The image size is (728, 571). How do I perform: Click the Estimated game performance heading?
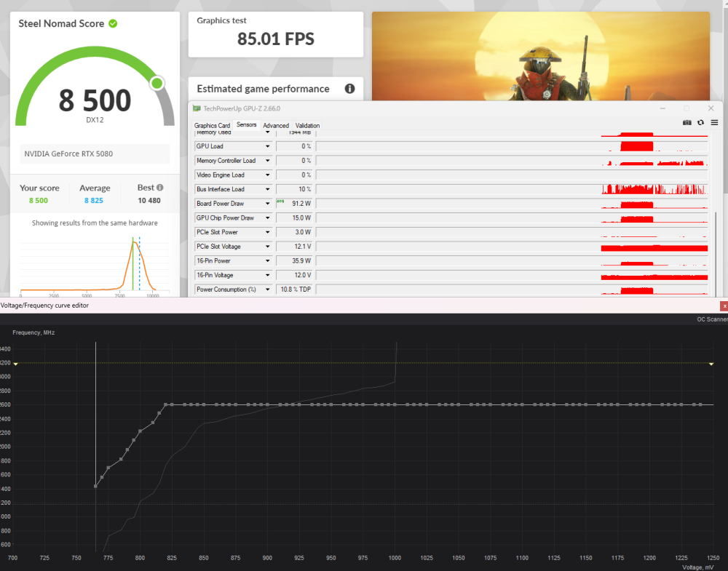tap(263, 89)
